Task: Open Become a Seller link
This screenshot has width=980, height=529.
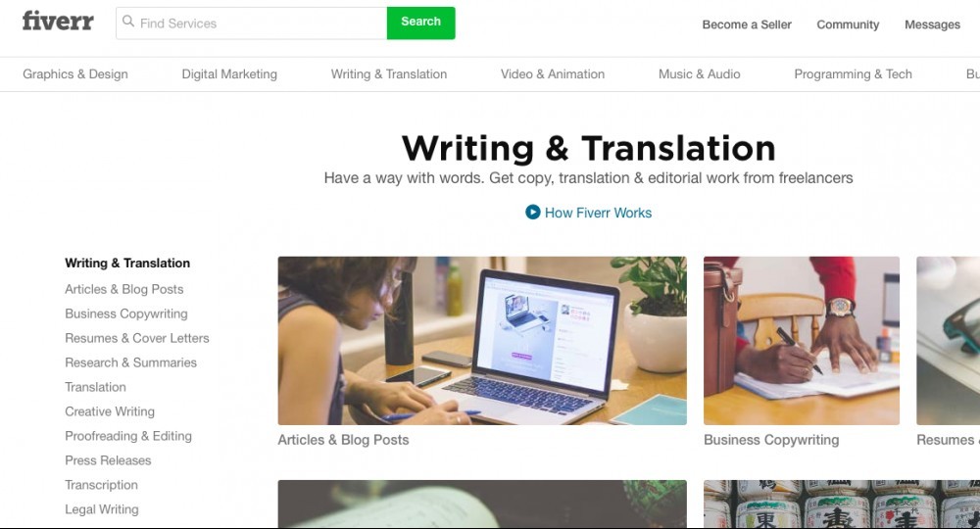Action: pyautogui.click(x=747, y=25)
